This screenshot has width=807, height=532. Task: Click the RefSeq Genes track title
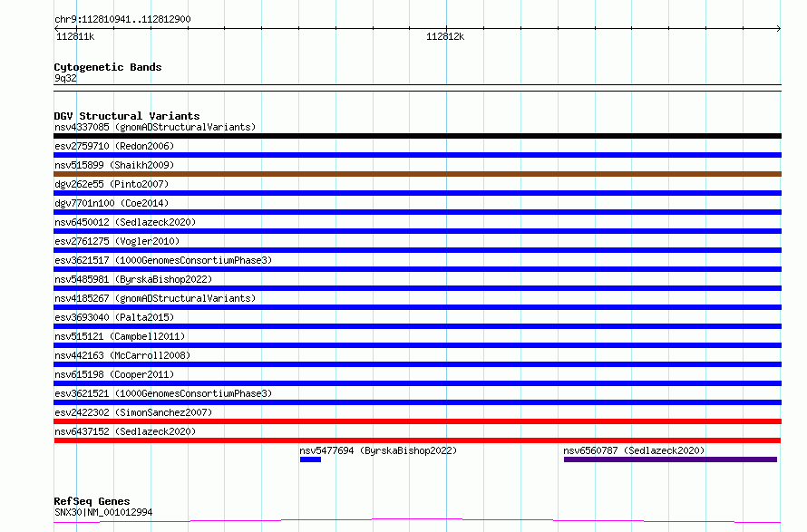click(x=92, y=501)
